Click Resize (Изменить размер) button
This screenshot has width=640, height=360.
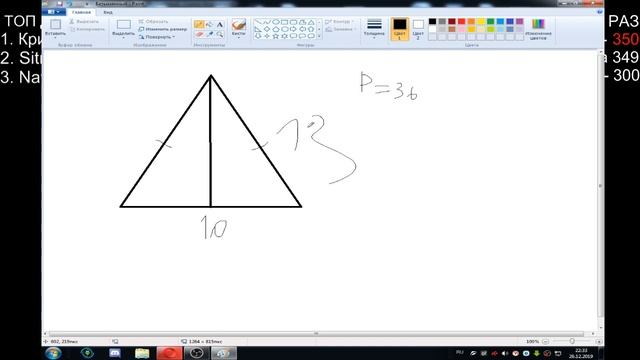pos(162,29)
